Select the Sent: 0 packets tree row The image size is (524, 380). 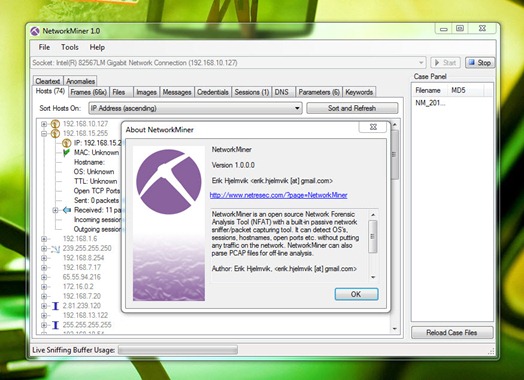tap(96, 201)
